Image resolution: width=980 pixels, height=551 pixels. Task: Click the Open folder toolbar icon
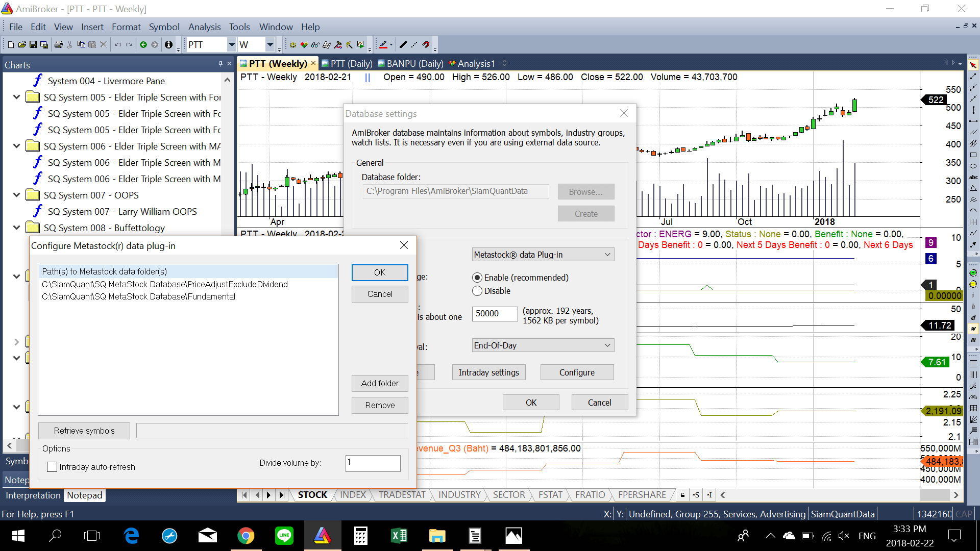[22, 45]
